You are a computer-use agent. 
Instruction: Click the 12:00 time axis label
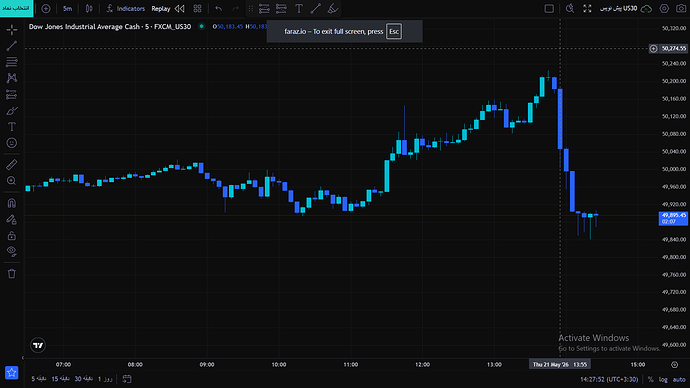422,364
